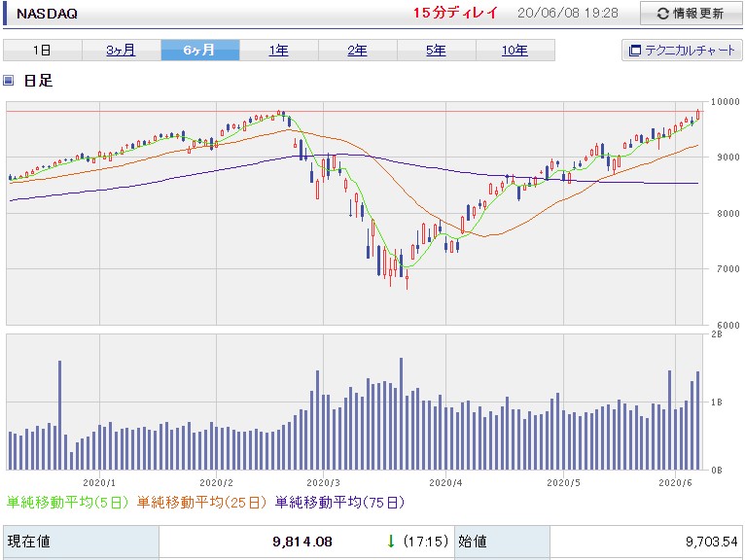Click the 2020/4 date axis label
The width and height of the screenshot is (745, 560).
click(x=445, y=482)
